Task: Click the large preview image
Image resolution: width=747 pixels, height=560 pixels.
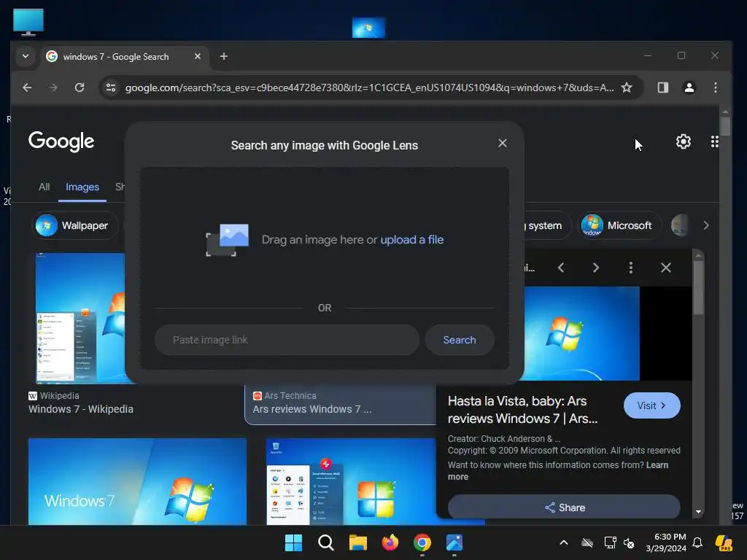Action: pos(581,333)
